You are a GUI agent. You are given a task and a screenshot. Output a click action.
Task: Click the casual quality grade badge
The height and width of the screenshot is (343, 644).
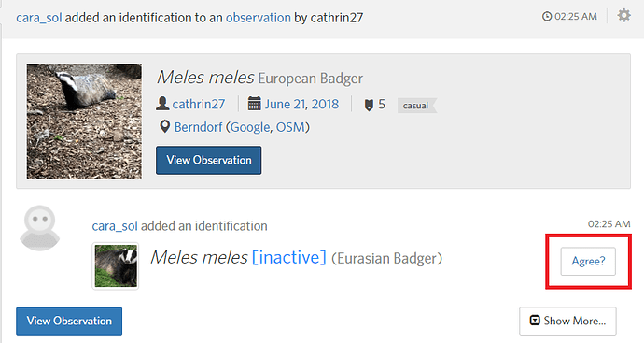pos(416,106)
